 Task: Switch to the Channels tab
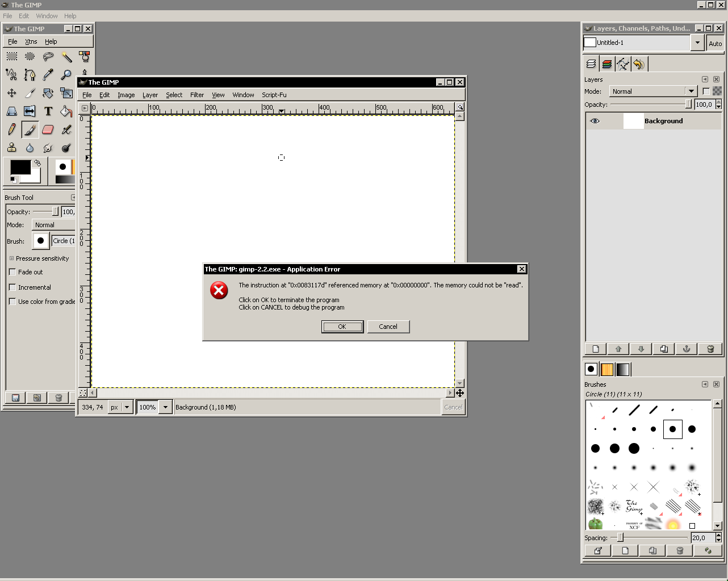click(x=607, y=64)
